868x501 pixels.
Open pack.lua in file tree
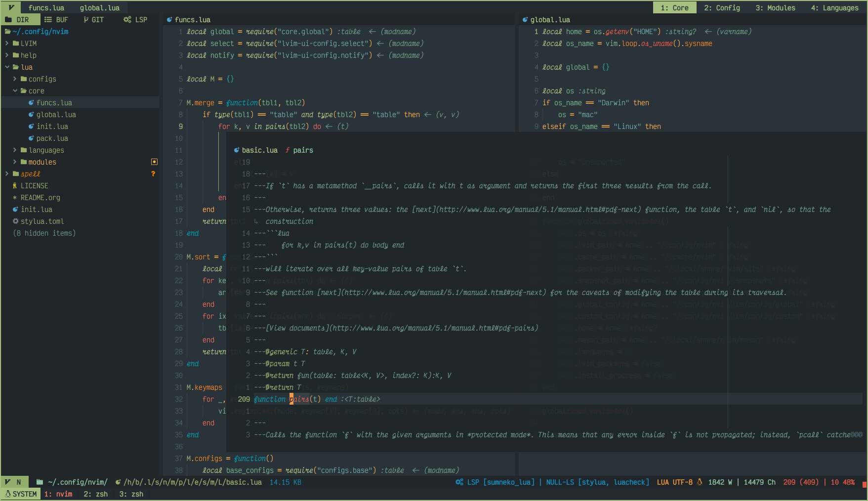coord(52,138)
